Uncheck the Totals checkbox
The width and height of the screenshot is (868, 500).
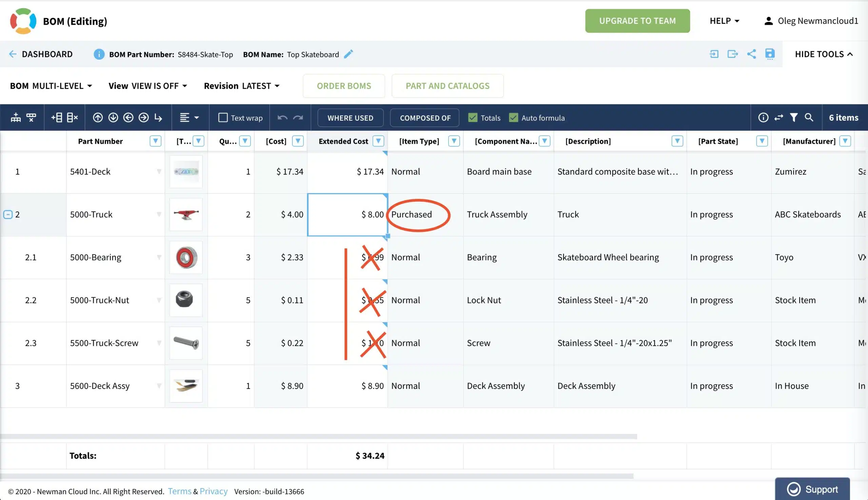coord(473,118)
